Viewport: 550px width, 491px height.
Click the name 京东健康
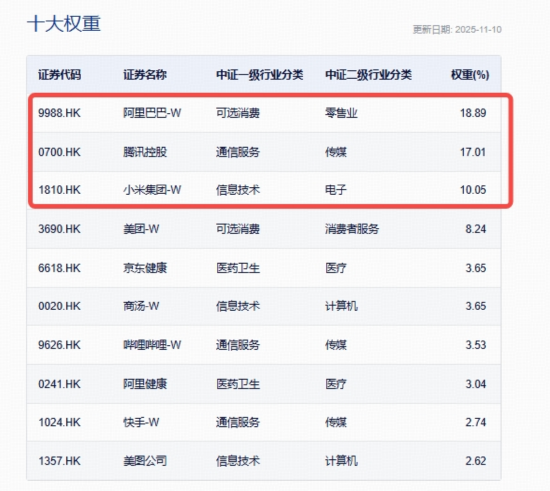[x=145, y=268]
